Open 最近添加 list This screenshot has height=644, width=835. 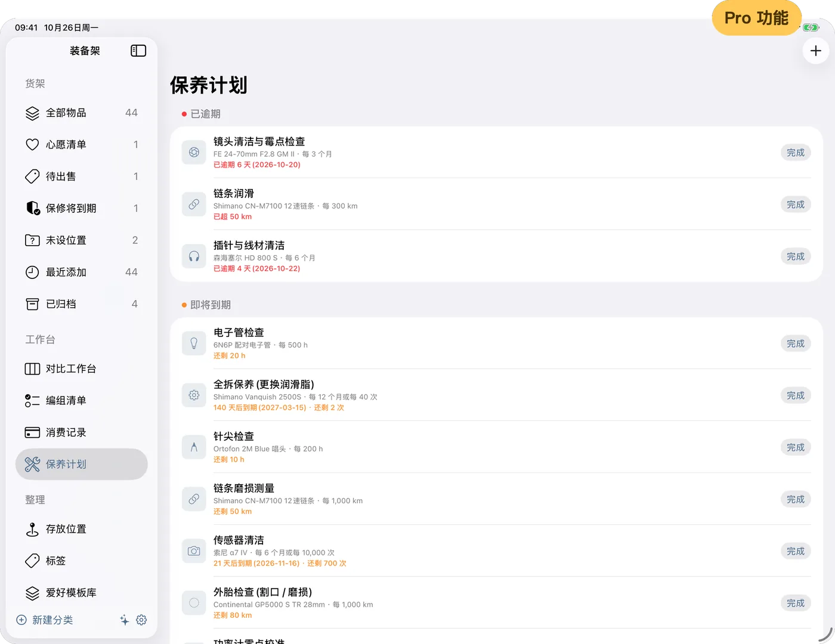[x=82, y=272]
